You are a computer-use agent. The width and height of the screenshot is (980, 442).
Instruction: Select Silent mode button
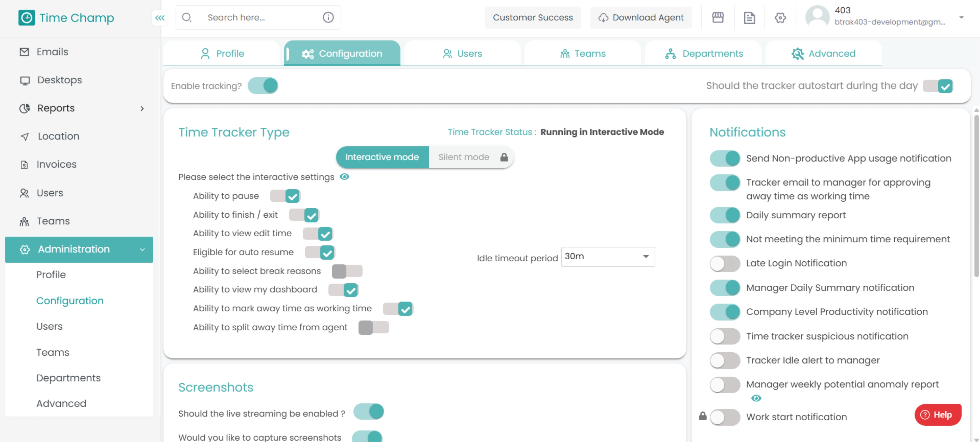pos(471,157)
